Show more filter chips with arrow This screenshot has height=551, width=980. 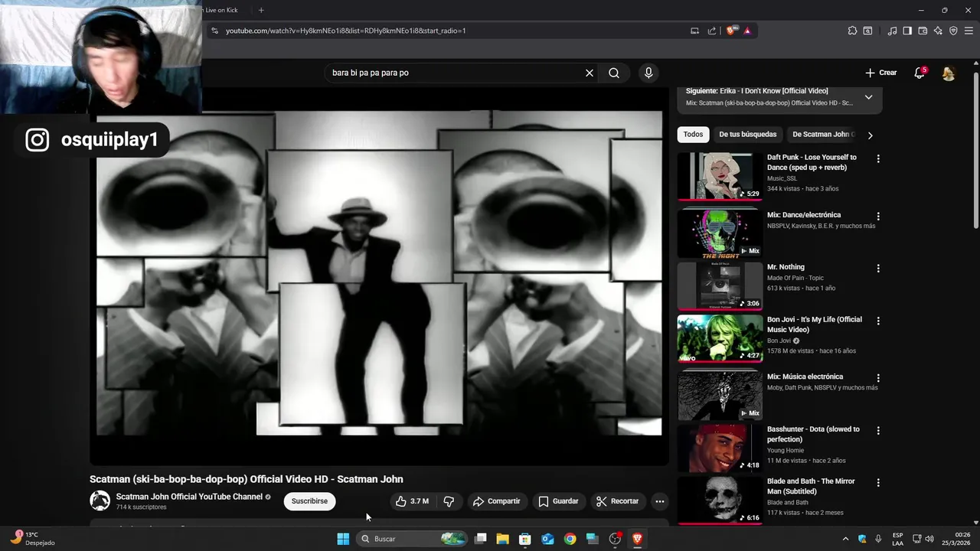(870, 135)
